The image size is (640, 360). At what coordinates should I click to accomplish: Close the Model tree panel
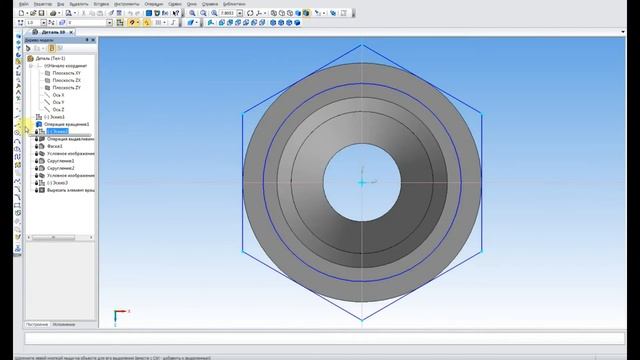[93, 40]
